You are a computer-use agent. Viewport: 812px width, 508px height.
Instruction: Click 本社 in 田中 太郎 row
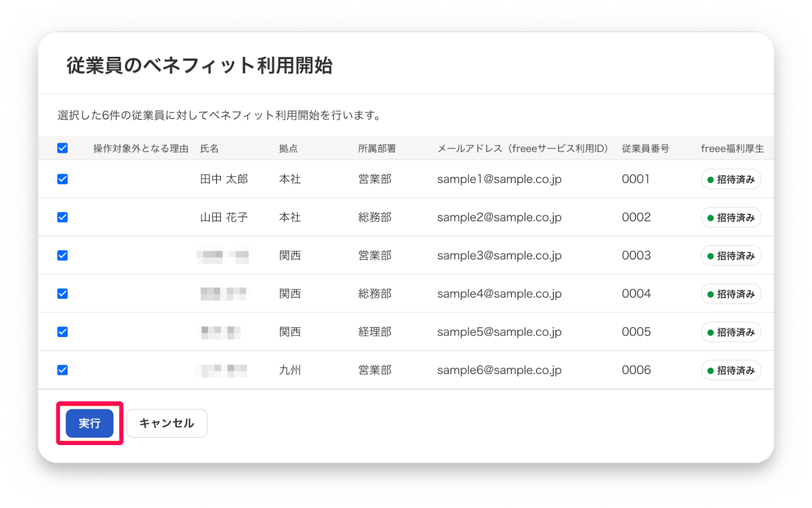[290, 179]
